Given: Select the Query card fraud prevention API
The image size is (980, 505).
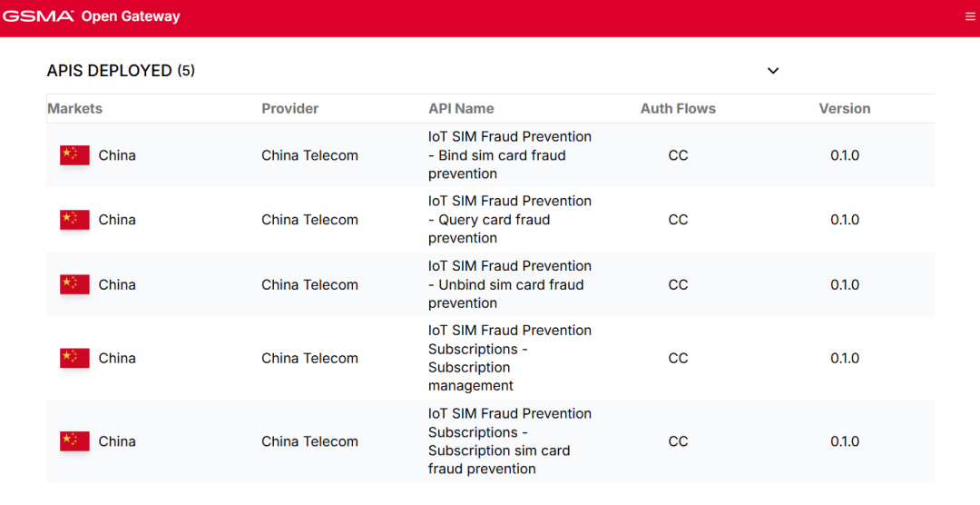Looking at the screenshot, I should click(510, 220).
